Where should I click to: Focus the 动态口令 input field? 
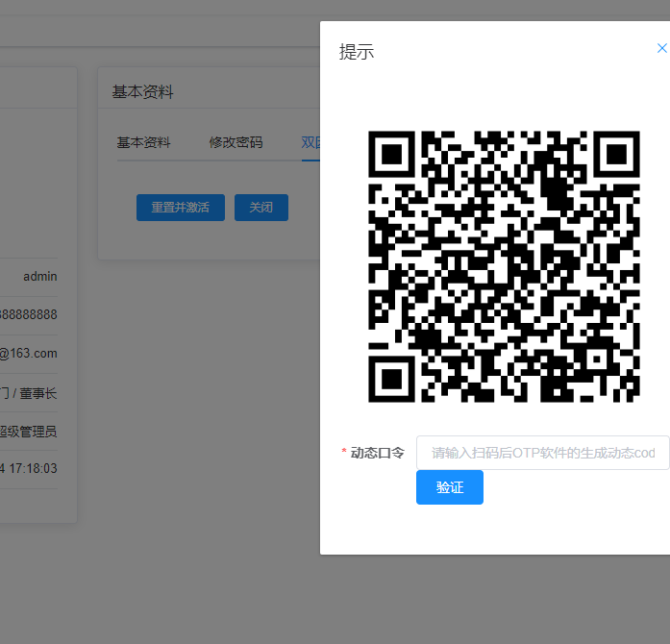point(543,453)
